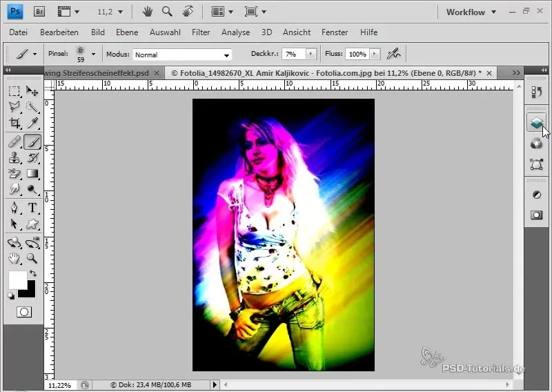Select the 3D Rotate tool
Image resolution: width=552 pixels, height=392 pixels.
point(14,243)
